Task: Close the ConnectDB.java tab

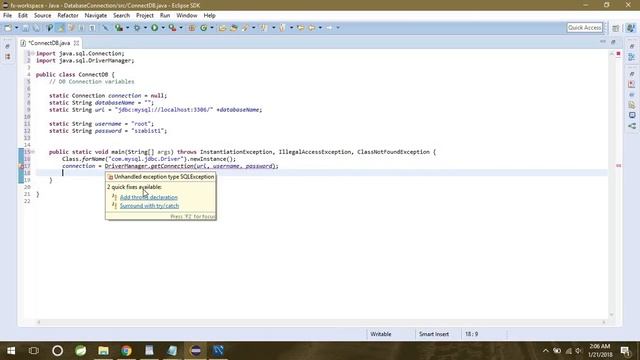Action: click(x=76, y=43)
